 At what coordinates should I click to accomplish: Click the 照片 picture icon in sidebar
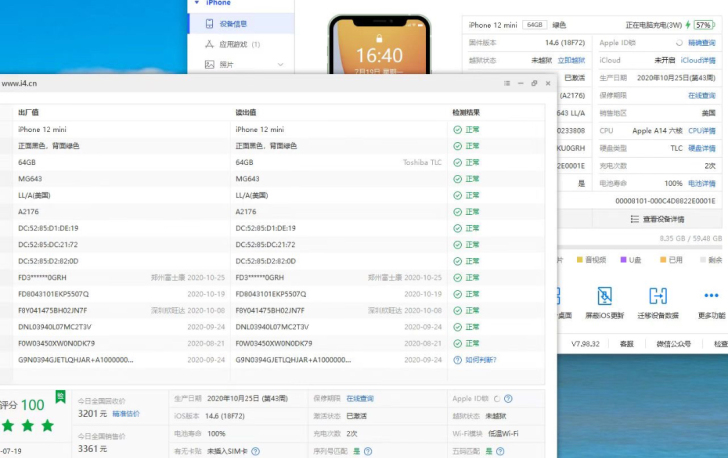point(209,65)
